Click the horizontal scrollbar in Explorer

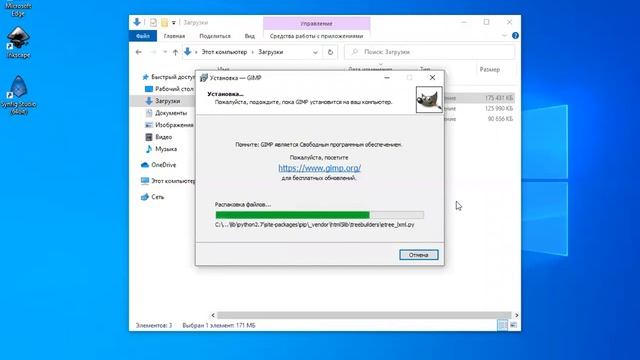coord(364,315)
